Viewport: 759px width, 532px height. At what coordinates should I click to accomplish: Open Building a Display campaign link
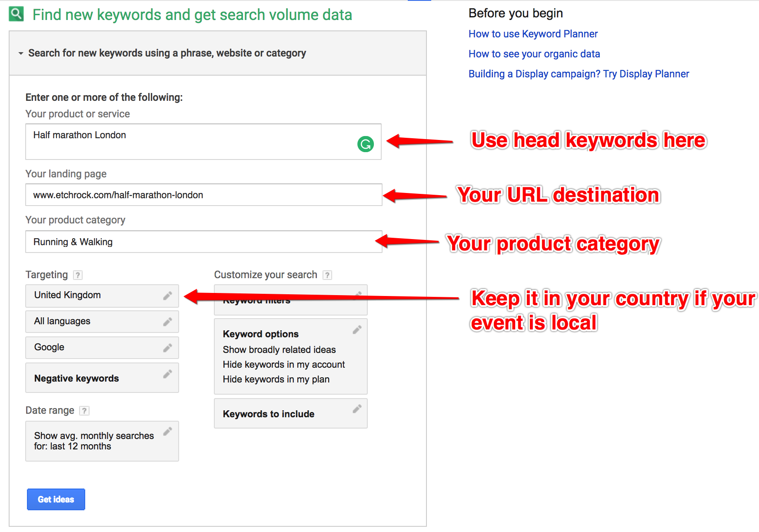[579, 74]
